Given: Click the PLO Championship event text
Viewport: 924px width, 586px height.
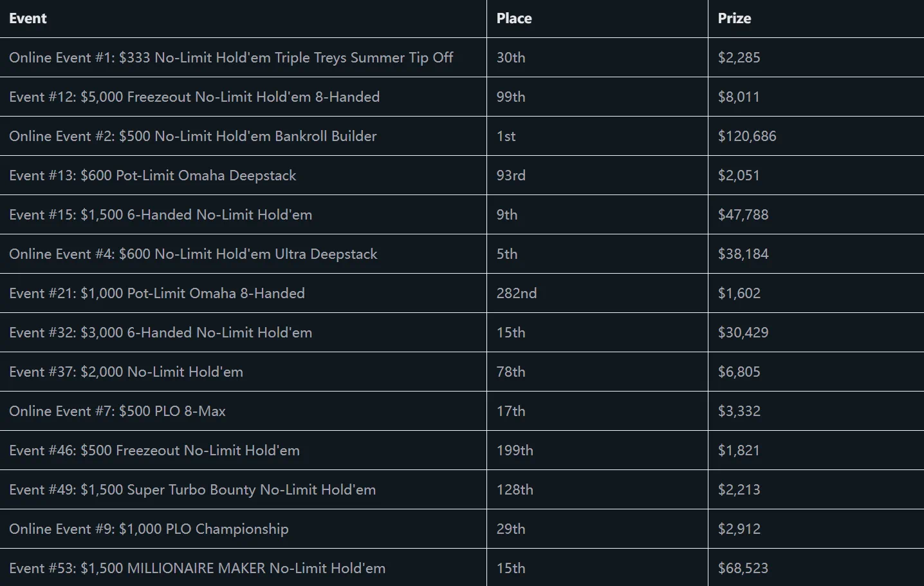Looking at the screenshot, I should (149, 529).
